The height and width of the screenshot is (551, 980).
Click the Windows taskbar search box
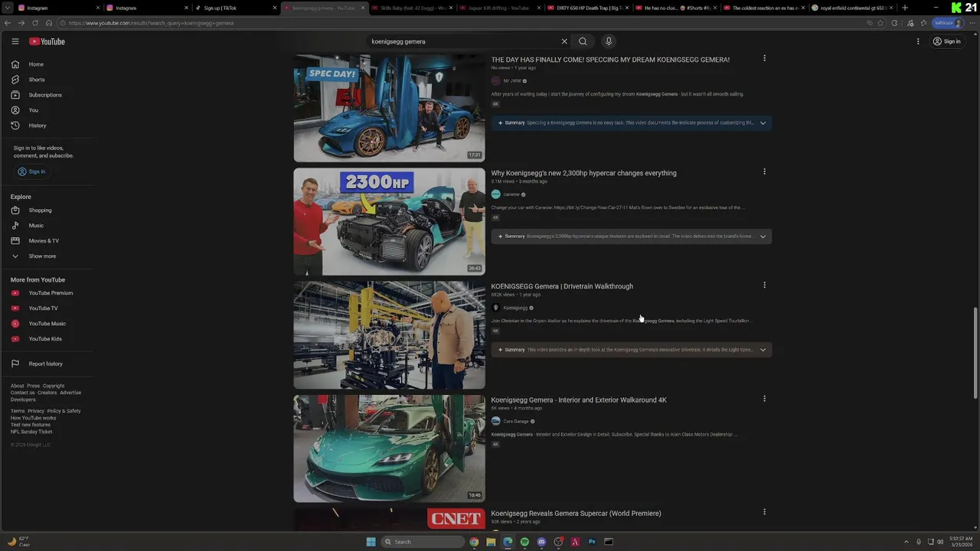coord(423,542)
